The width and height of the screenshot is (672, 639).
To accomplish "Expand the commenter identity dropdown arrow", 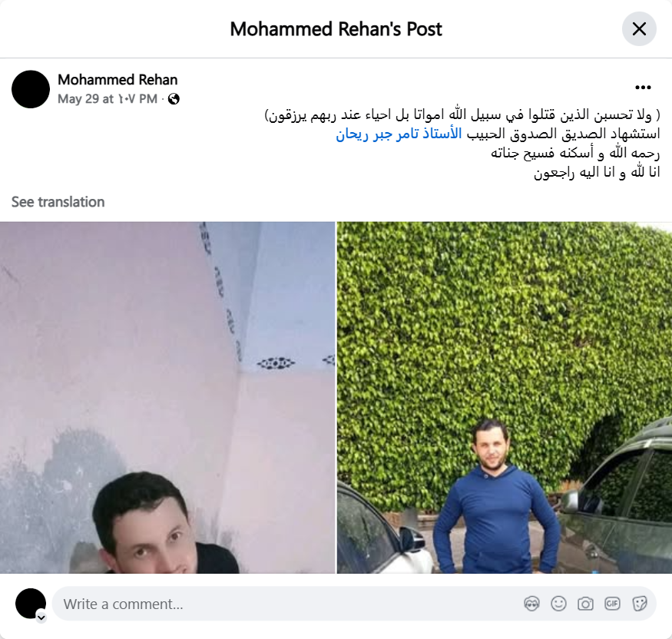I will [41, 617].
